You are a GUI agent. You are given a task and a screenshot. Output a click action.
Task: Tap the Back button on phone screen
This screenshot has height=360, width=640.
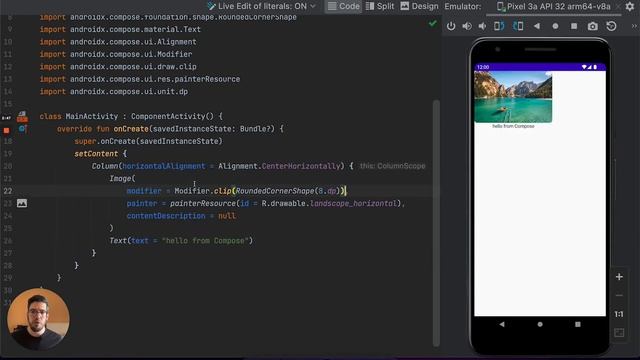pos(502,324)
